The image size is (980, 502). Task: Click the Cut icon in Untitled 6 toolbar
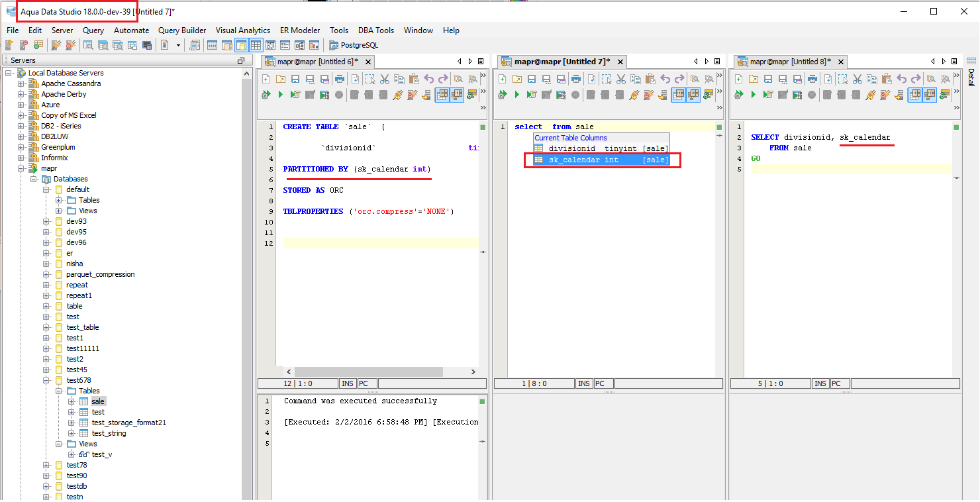(x=383, y=79)
